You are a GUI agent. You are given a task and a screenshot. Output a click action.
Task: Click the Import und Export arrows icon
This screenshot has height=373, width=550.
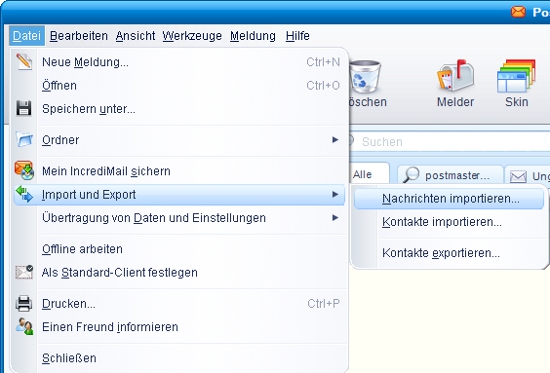click(24, 194)
